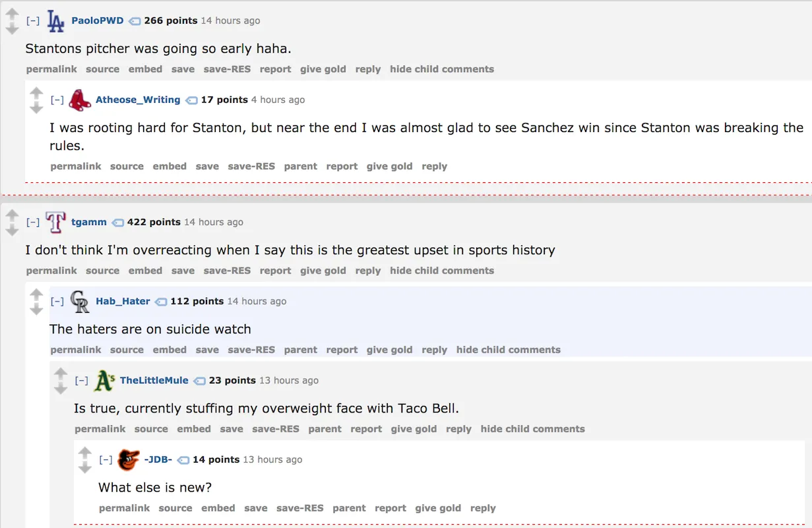Viewport: 812px width, 528px height.
Task: Click the Rangers flair logo beside tgamm
Action: [x=56, y=222]
